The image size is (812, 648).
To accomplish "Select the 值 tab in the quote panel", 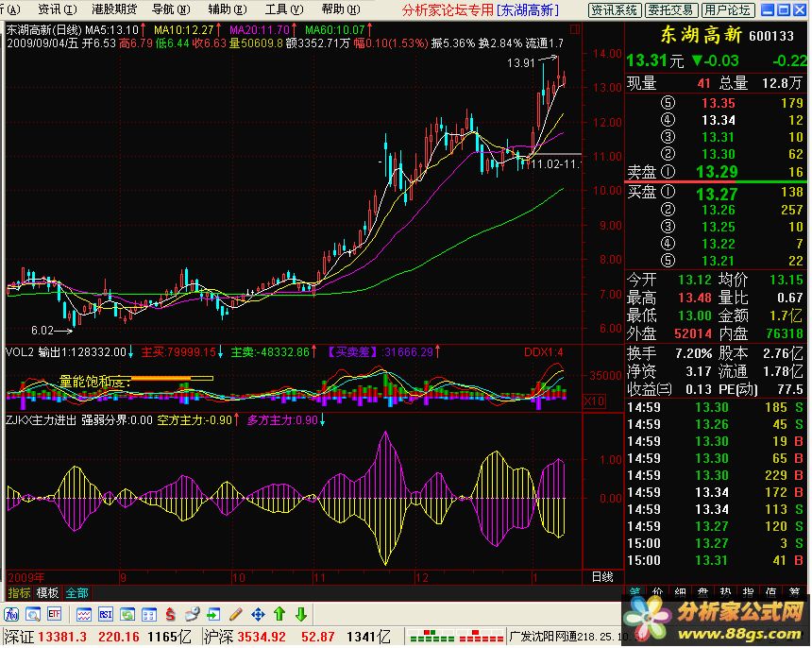I will pyautogui.click(x=771, y=591).
